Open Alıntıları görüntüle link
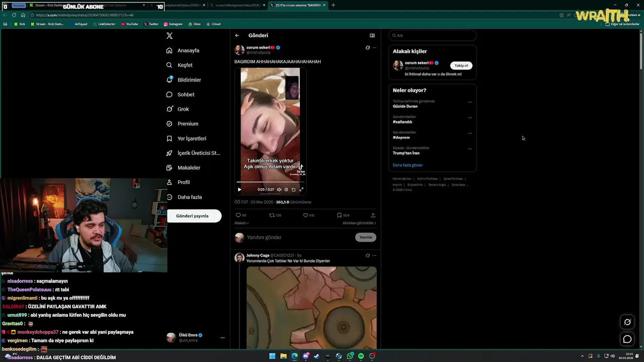The height and width of the screenshot is (362, 644). (359, 223)
